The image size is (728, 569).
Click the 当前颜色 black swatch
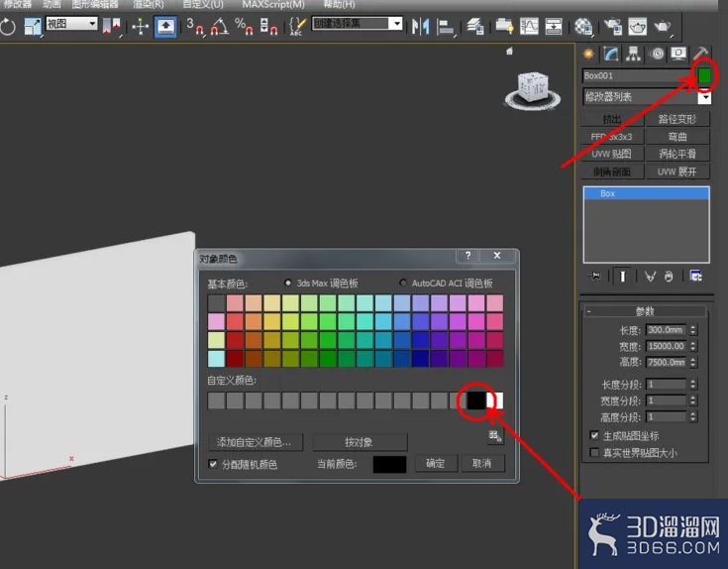pos(389,464)
